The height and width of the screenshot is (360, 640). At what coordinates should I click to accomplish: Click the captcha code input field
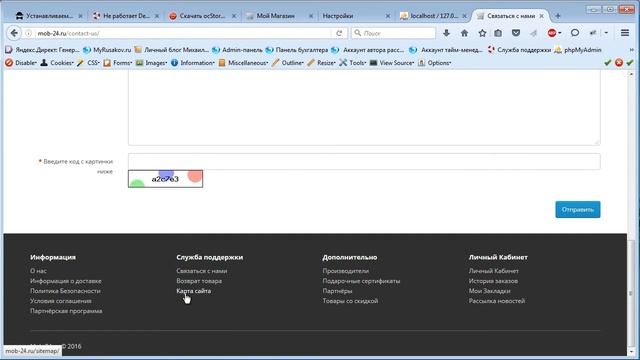pos(364,161)
